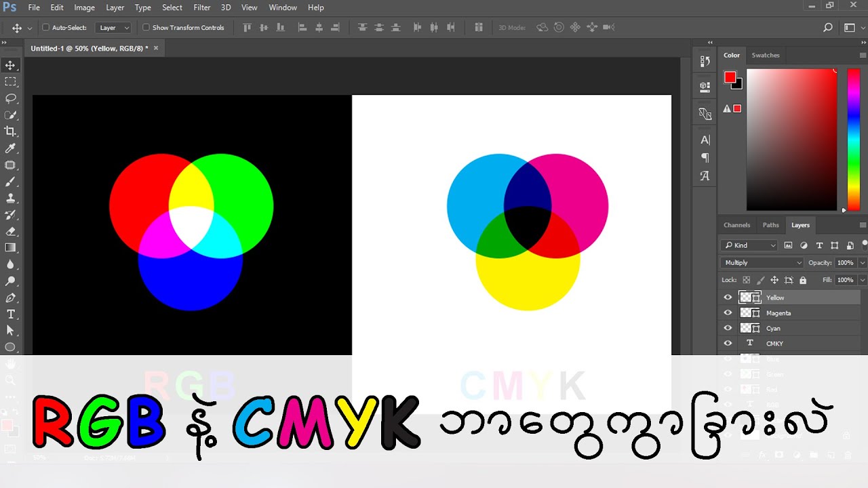The width and height of the screenshot is (868, 488).
Task: Select the Crop tool
Action: tap(10, 131)
